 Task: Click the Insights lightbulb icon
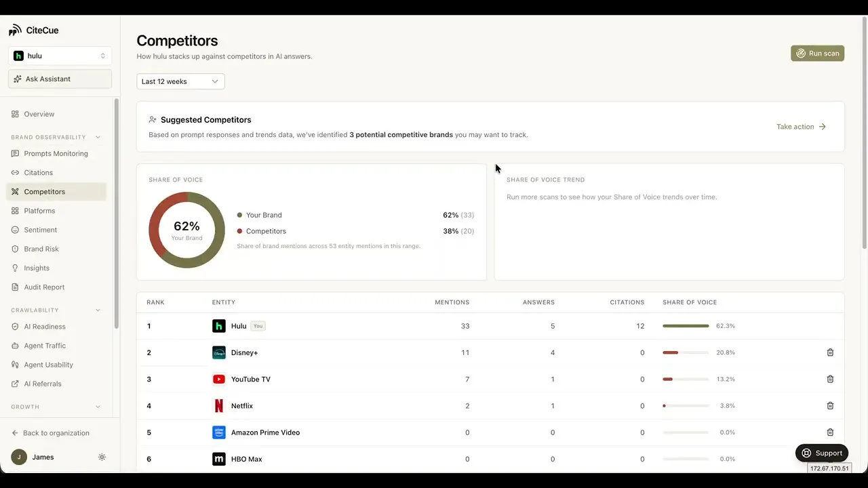click(16, 268)
